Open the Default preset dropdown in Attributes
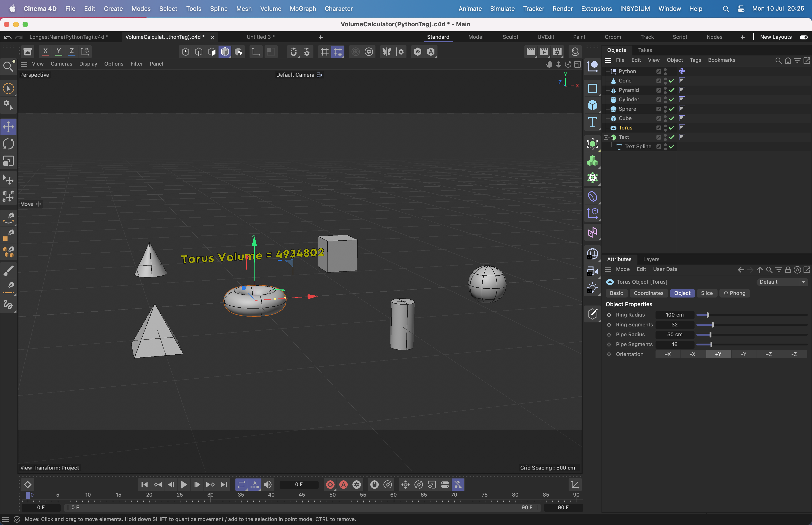This screenshot has height=525, width=812. (x=804, y=282)
